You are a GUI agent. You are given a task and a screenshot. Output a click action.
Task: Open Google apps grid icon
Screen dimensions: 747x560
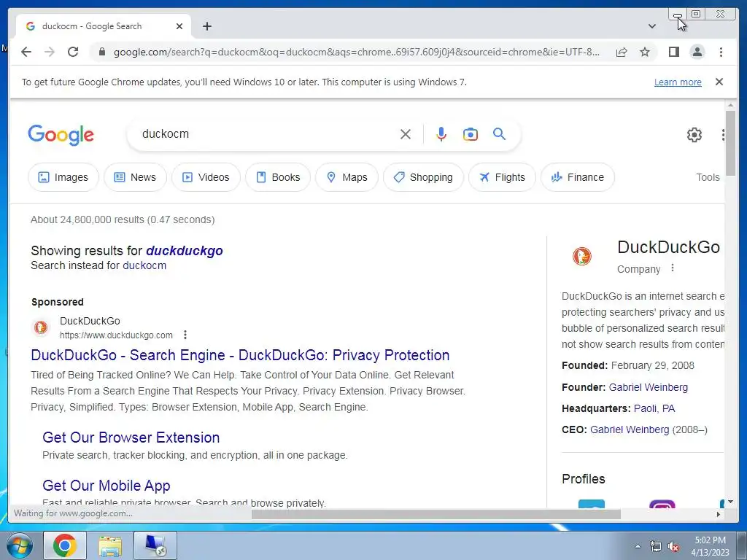(x=723, y=135)
